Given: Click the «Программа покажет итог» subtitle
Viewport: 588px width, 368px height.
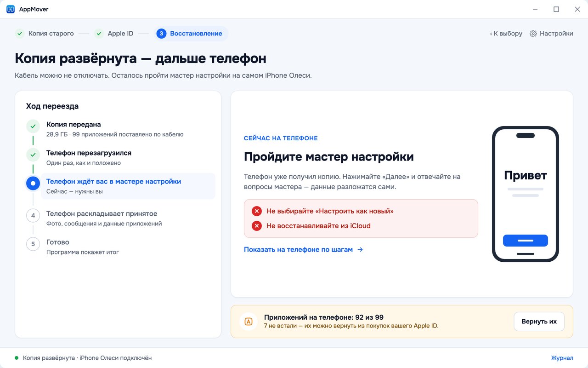Looking at the screenshot, I should [x=83, y=253].
